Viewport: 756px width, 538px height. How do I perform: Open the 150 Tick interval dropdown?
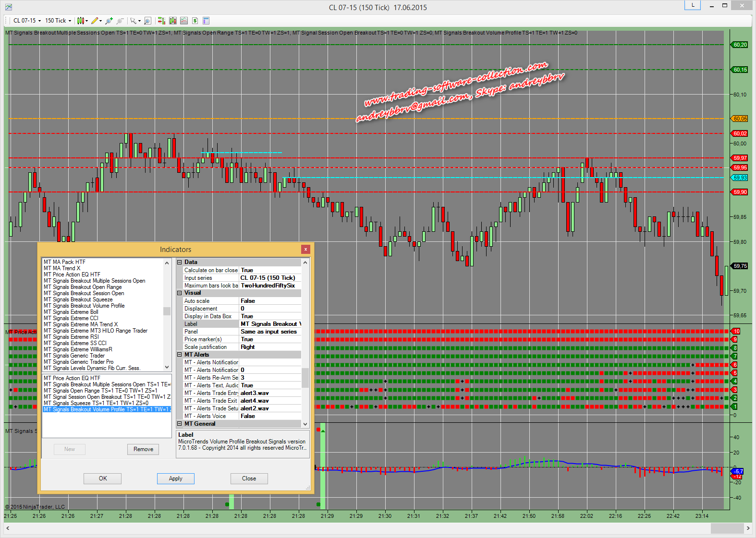point(58,21)
